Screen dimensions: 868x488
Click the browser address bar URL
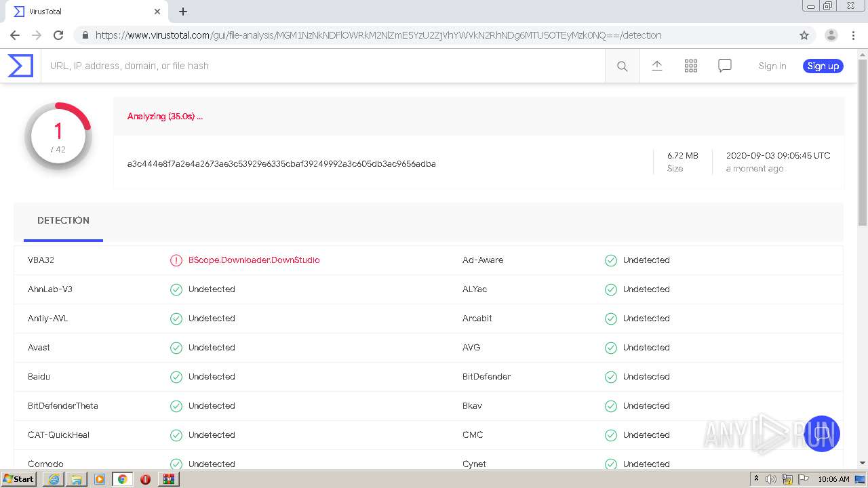coord(378,35)
